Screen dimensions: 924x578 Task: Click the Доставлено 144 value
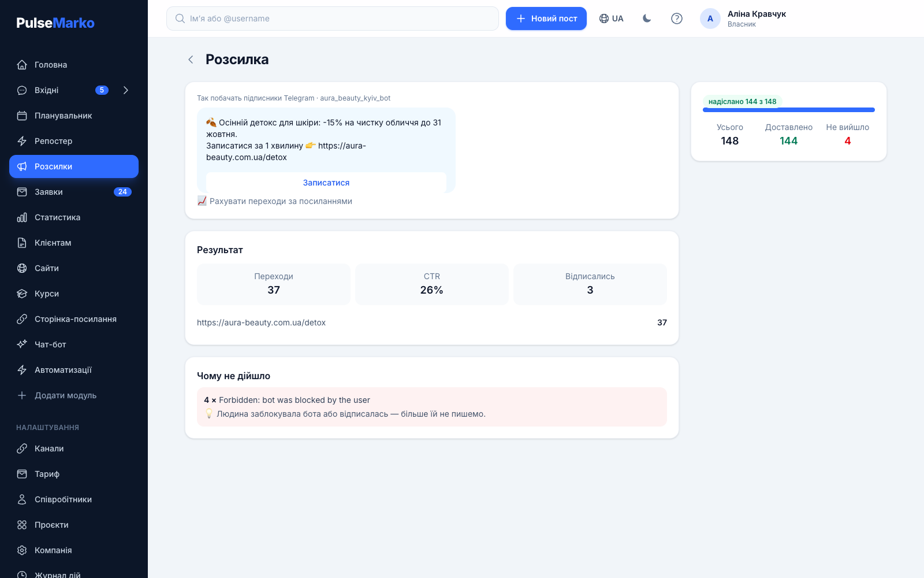(789, 141)
